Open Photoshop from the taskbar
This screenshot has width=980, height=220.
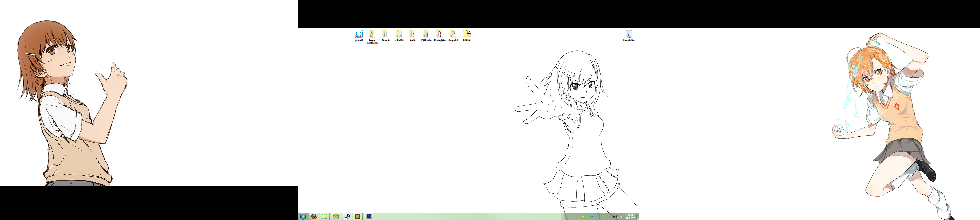pyautogui.click(x=369, y=217)
